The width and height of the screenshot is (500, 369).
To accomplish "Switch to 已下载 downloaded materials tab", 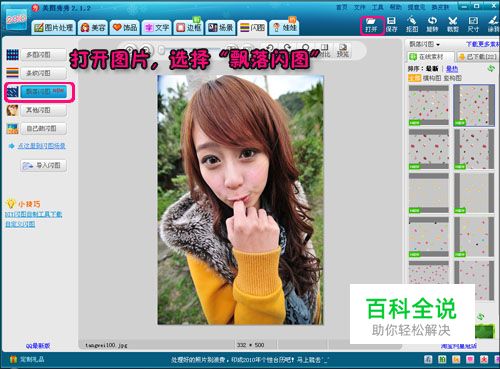I will click(477, 57).
